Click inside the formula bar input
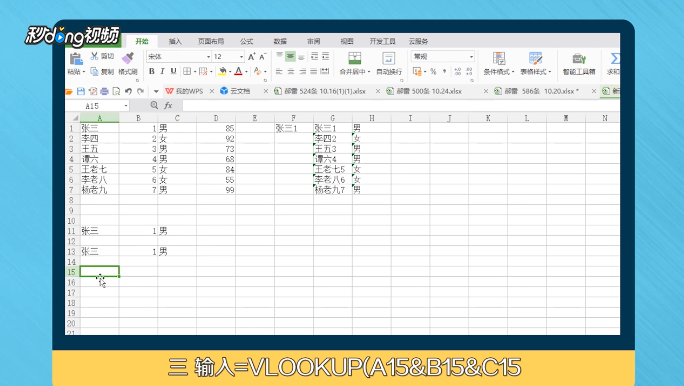Image resolution: width=684 pixels, height=386 pixels. [401, 106]
